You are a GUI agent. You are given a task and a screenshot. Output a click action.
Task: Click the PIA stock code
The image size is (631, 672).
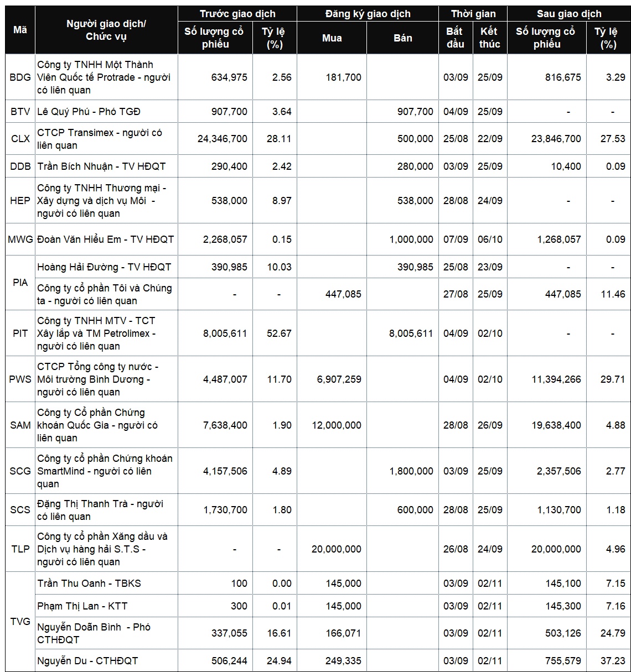point(20,283)
